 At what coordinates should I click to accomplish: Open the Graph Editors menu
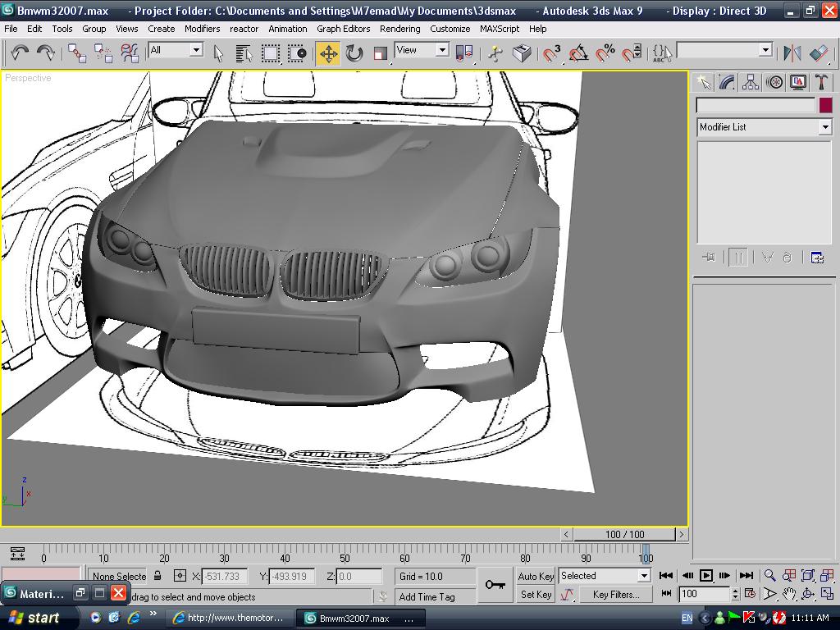point(344,29)
